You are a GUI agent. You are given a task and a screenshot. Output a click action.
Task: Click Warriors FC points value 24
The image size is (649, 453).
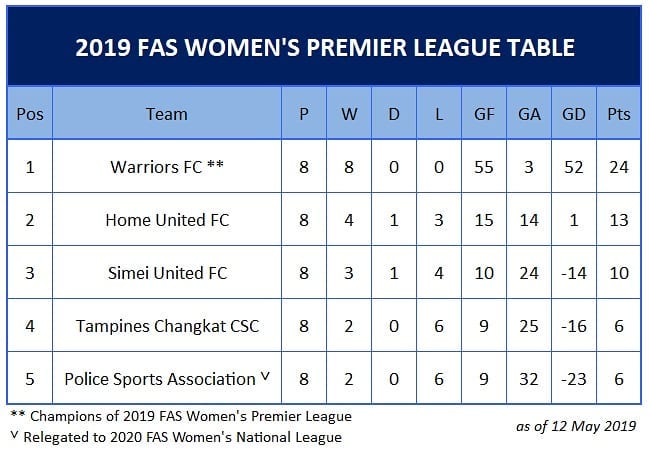tap(619, 166)
